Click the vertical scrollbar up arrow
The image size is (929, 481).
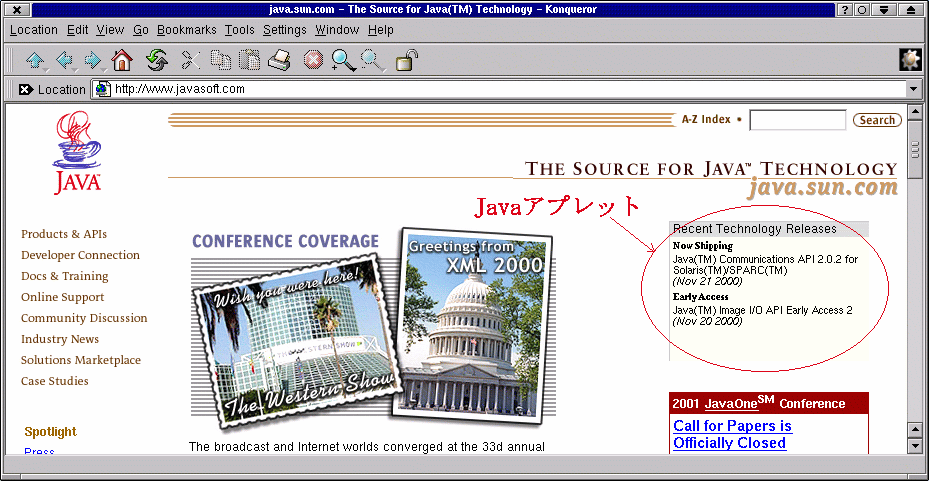[x=914, y=110]
